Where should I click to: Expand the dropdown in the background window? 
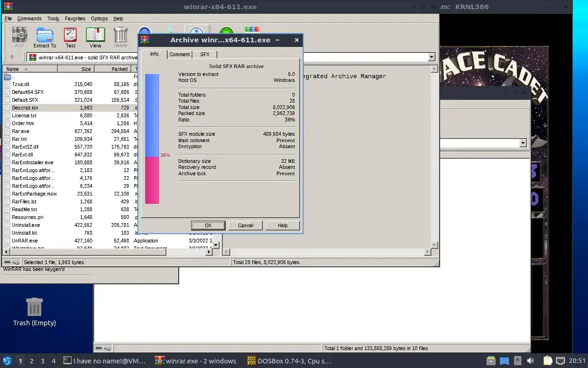[x=523, y=143]
